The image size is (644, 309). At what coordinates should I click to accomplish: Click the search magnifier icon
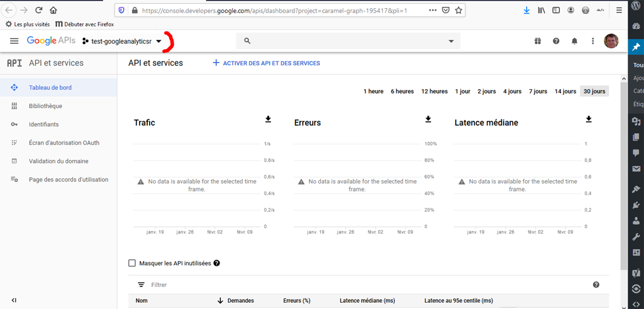pos(247,41)
